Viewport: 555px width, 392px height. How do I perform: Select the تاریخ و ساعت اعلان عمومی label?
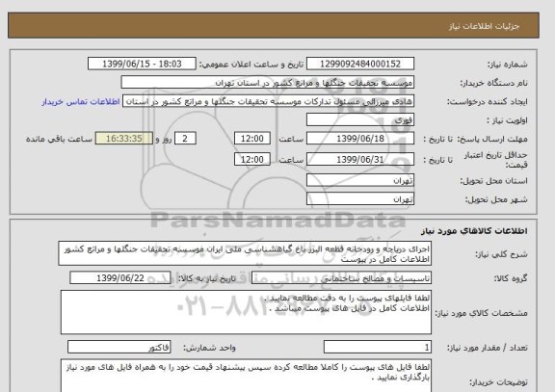pyautogui.click(x=251, y=65)
